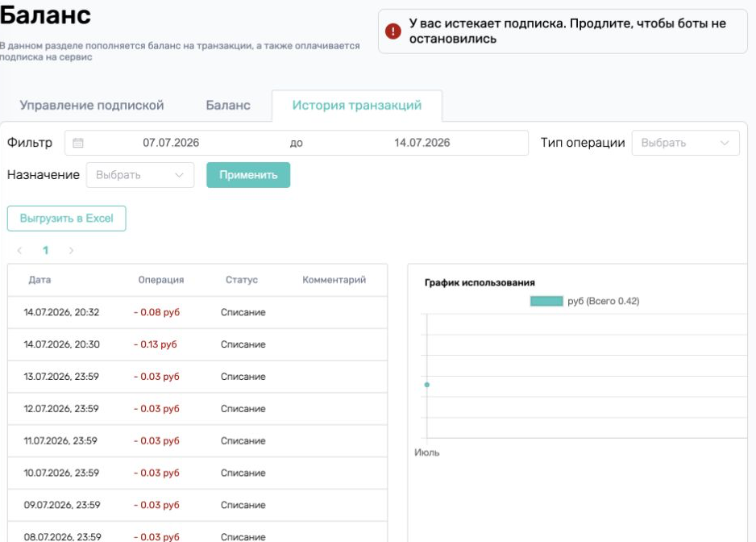This screenshot has height=542, width=756.
Task: Select the row dated 11.07.2026, 23:59
Action: pos(197,440)
